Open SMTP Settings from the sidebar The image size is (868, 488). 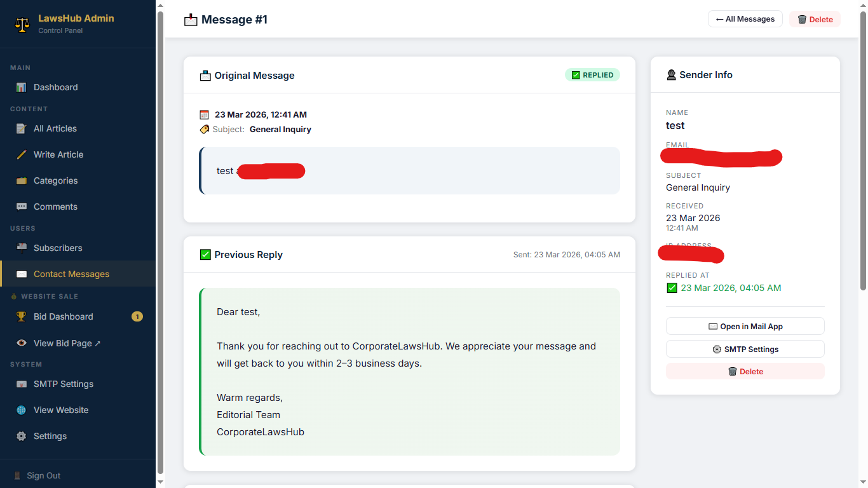click(63, 384)
